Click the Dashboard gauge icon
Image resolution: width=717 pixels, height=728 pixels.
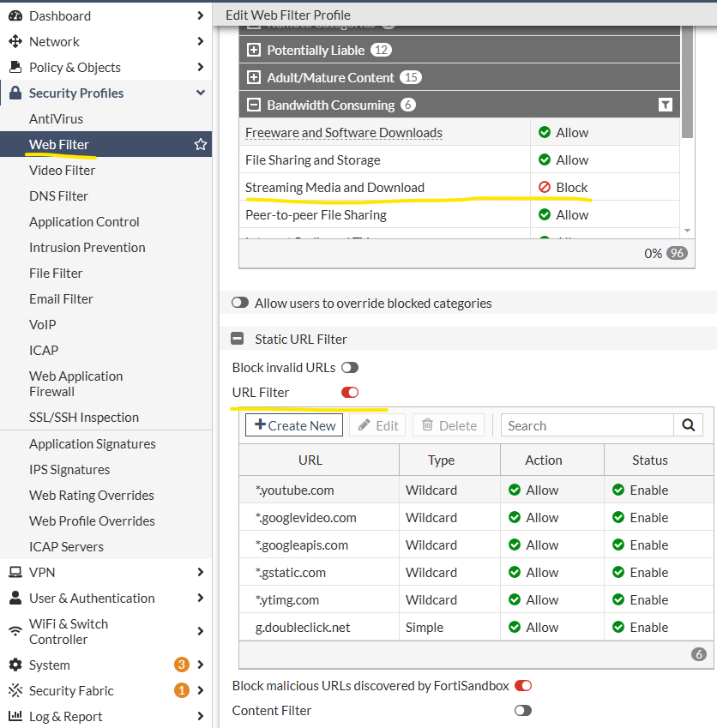tap(15, 15)
